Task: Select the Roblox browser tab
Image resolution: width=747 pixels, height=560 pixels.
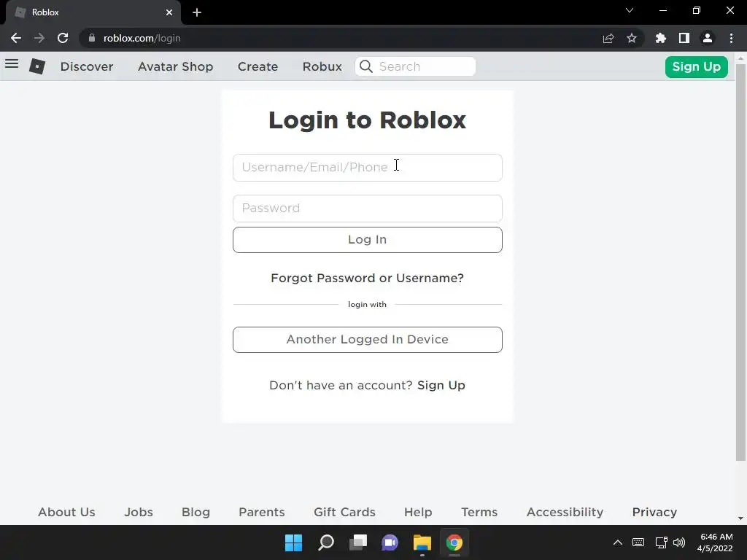Action: pyautogui.click(x=93, y=12)
